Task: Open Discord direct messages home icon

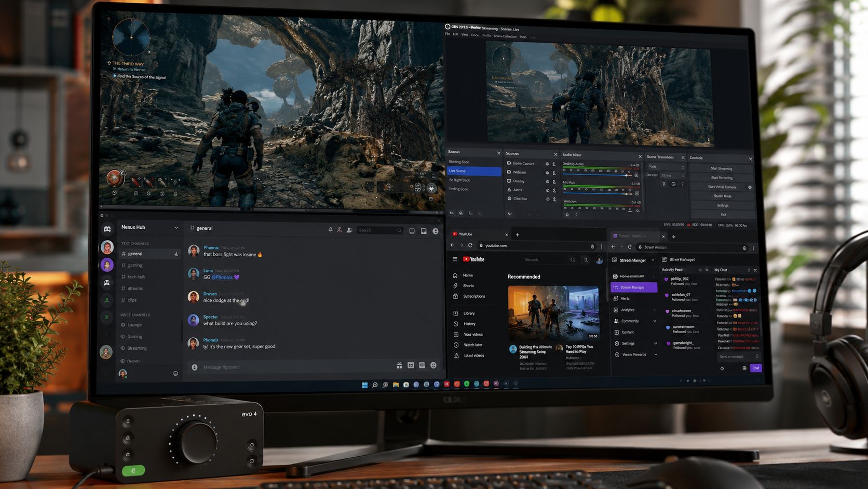Action: [x=107, y=229]
